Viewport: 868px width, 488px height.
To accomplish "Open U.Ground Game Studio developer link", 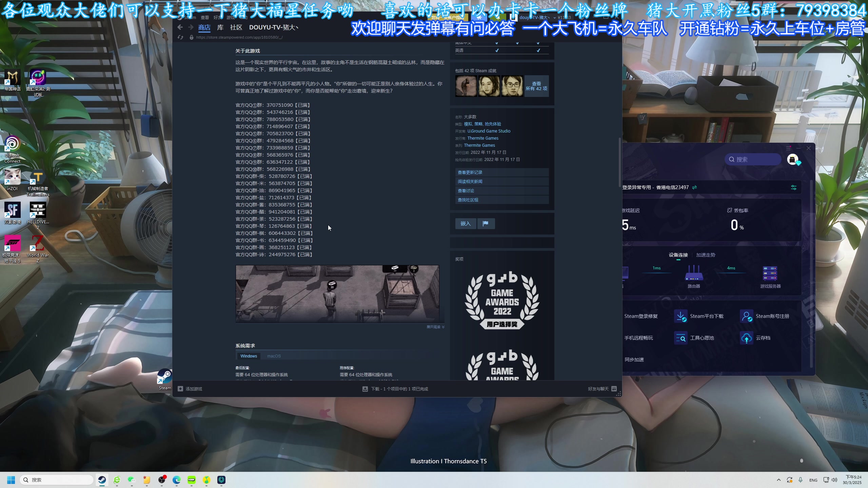I will [489, 131].
